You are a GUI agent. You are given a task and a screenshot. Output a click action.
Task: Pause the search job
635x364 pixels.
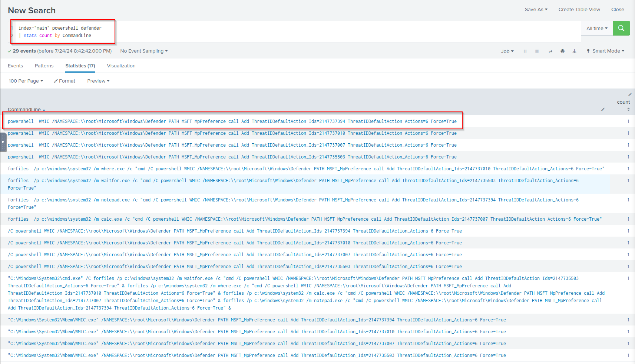tap(525, 51)
